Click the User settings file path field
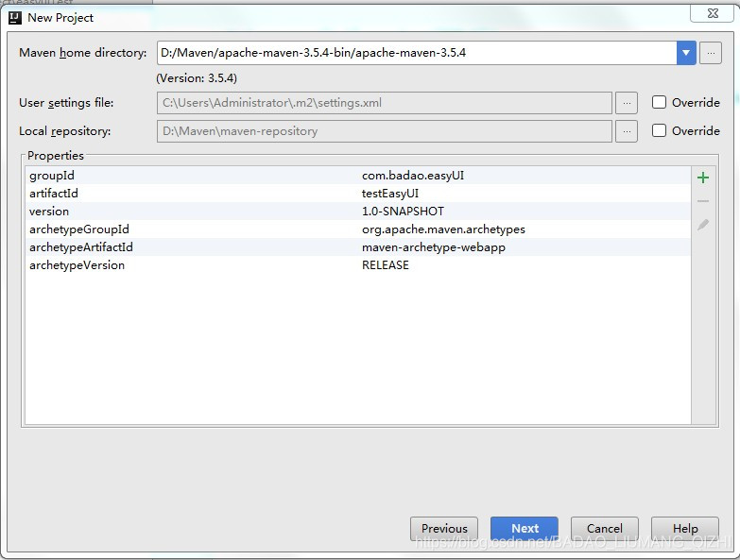740x560 pixels. (x=384, y=103)
